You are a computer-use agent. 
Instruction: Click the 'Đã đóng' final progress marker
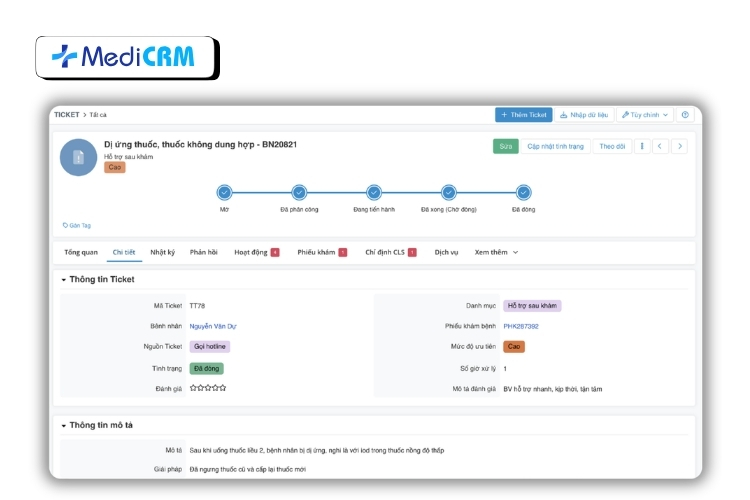(523, 192)
